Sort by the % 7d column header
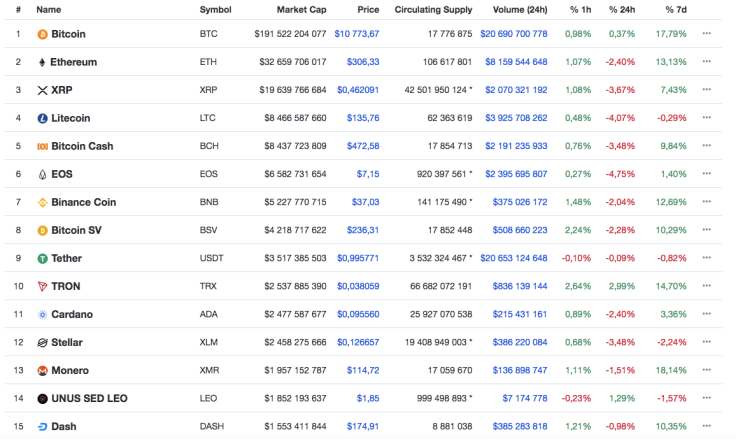This screenshot has width=736, height=439. pos(676,9)
